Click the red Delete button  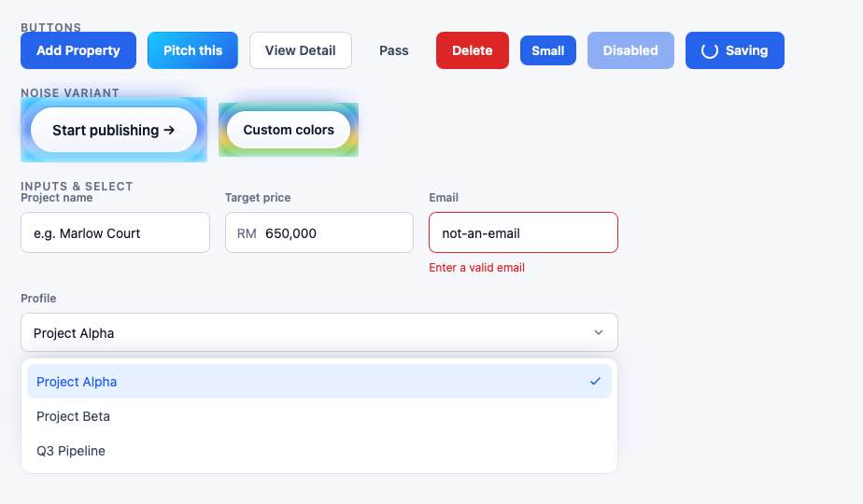click(x=473, y=50)
